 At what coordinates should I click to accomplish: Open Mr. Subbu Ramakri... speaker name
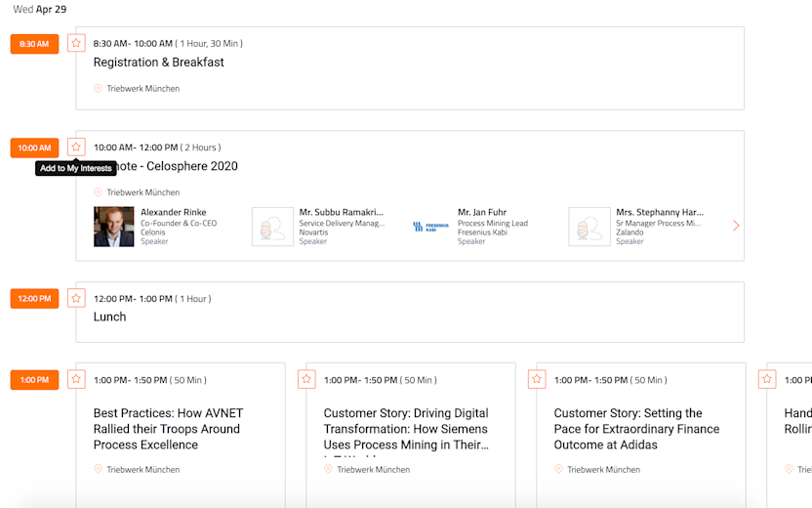pyautogui.click(x=342, y=212)
